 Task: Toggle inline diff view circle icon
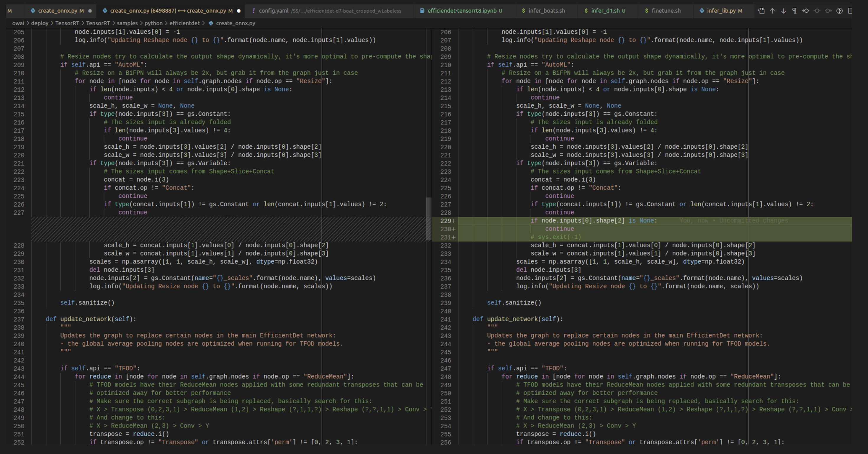pyautogui.click(x=817, y=11)
